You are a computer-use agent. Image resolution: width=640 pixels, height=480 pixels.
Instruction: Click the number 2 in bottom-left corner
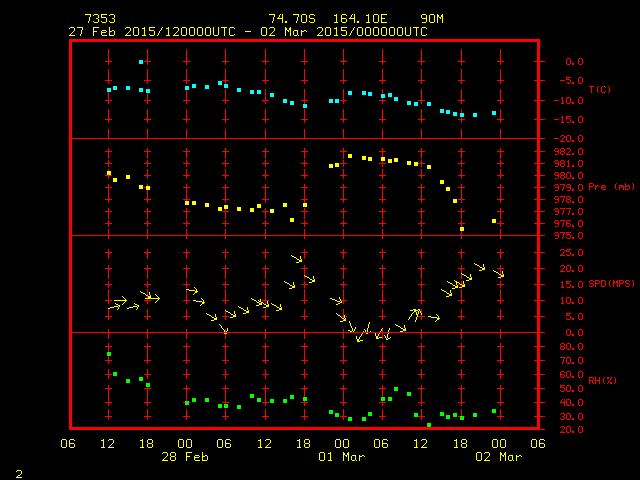[x=18, y=471]
